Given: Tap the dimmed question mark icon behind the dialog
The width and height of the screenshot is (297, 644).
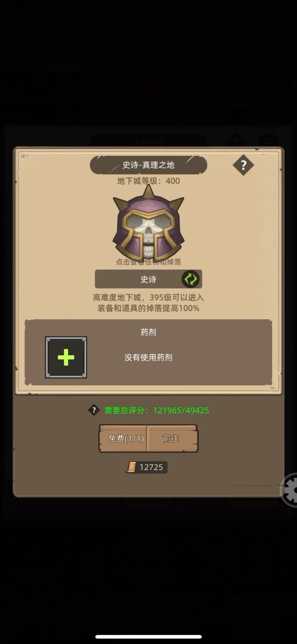Looking at the screenshot, I should [236, 140].
